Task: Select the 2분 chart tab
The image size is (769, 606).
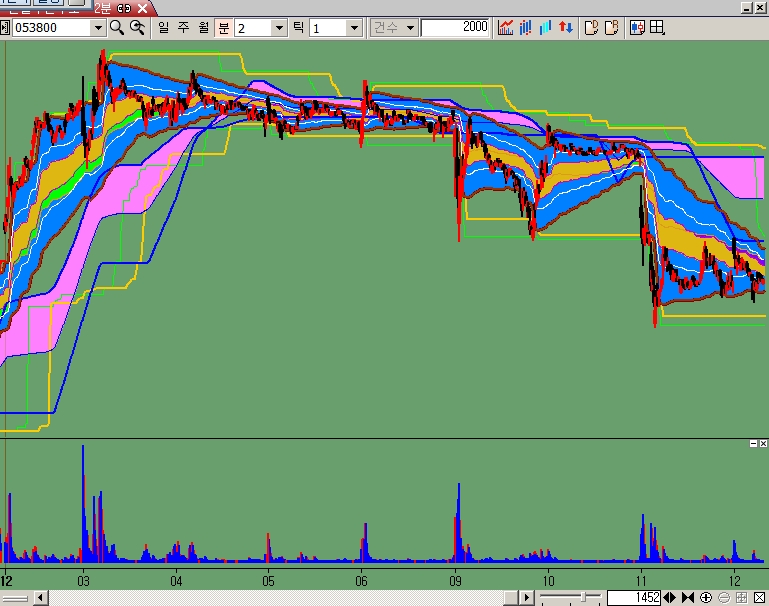Action: point(103,7)
